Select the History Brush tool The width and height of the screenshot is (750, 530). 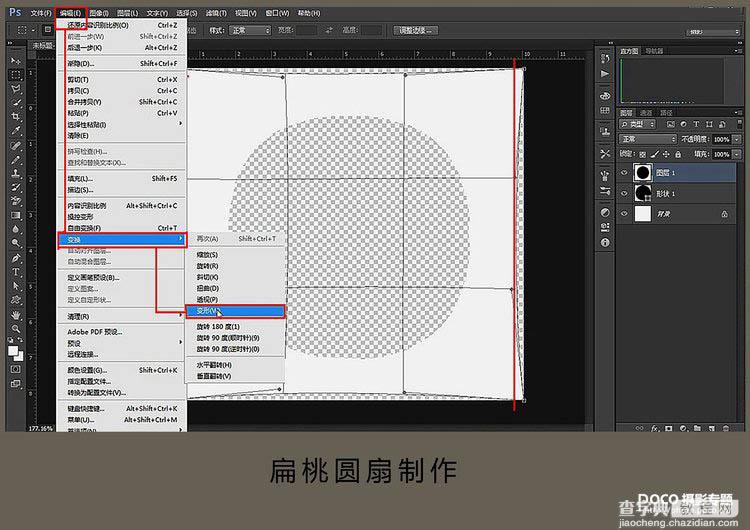(16, 187)
